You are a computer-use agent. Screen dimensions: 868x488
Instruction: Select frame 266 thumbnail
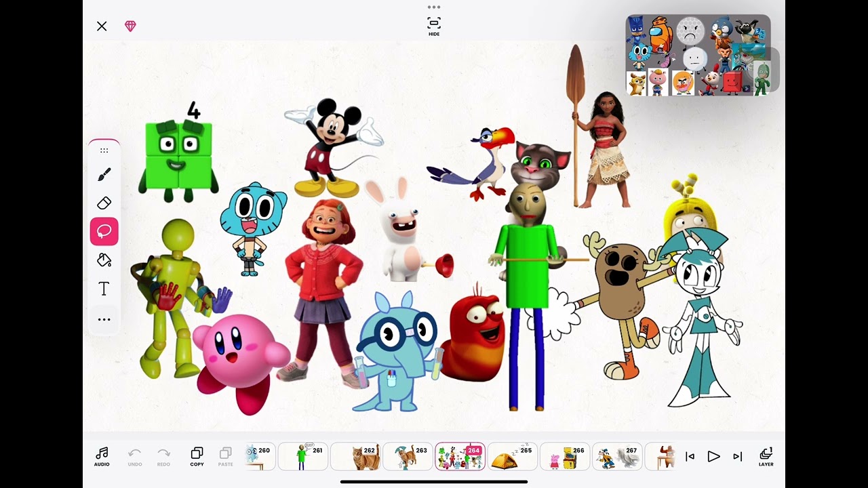[564, 457]
